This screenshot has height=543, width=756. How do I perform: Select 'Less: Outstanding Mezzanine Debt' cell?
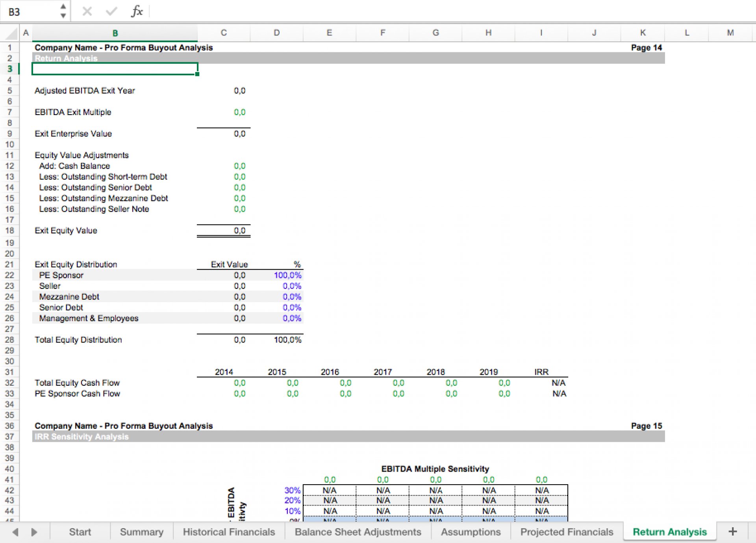[x=104, y=198]
